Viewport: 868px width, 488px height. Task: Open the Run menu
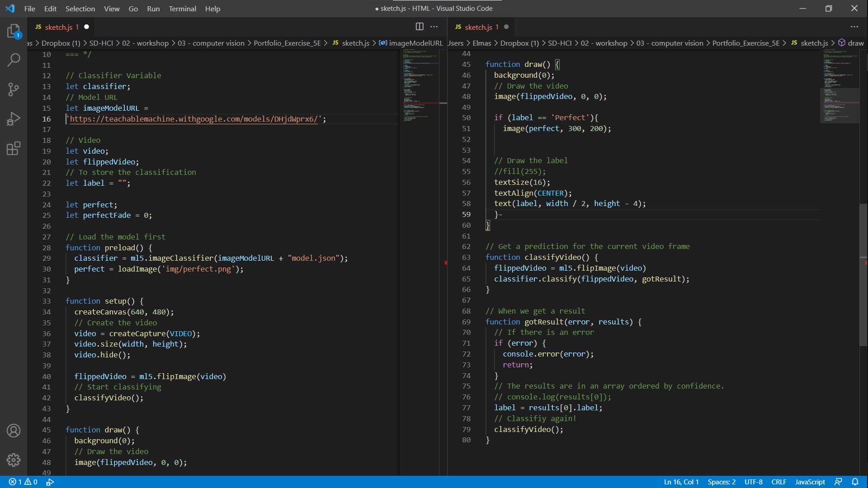tap(153, 9)
